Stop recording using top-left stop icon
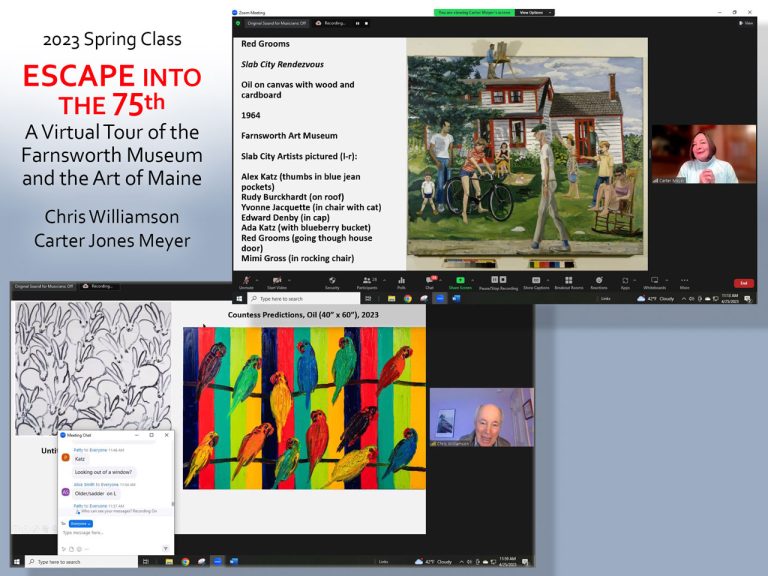Screen dimensions: 768x576 [x=366, y=23]
